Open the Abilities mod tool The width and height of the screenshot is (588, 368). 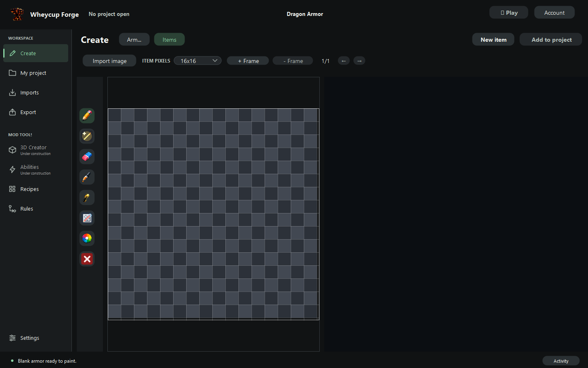(x=36, y=170)
